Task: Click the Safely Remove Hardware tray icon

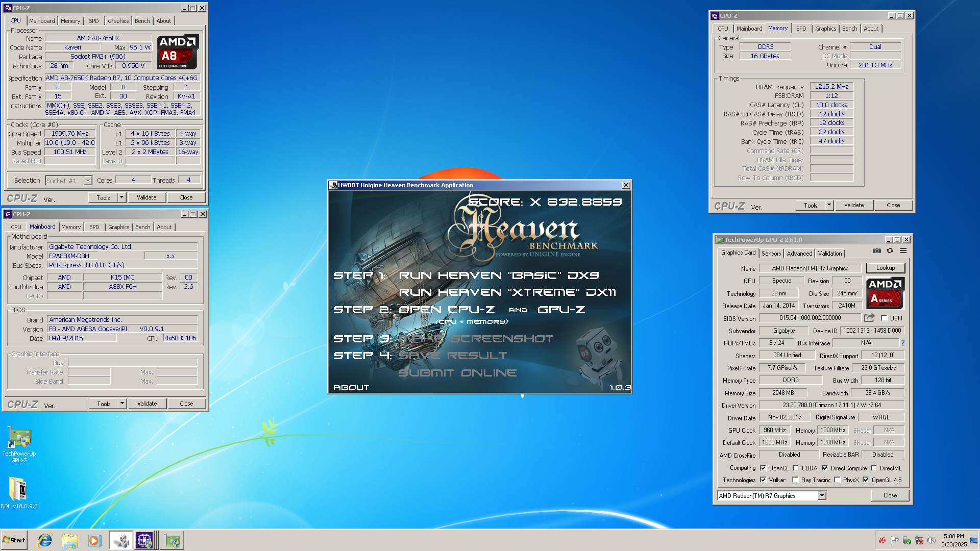Action: click(x=907, y=540)
